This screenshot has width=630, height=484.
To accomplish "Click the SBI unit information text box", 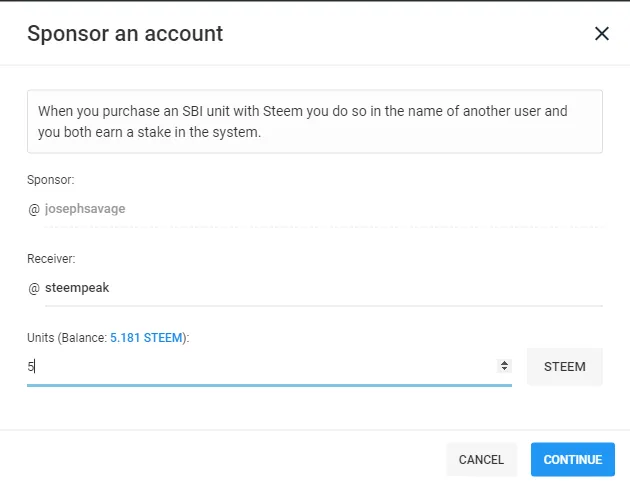I will coord(314,121).
